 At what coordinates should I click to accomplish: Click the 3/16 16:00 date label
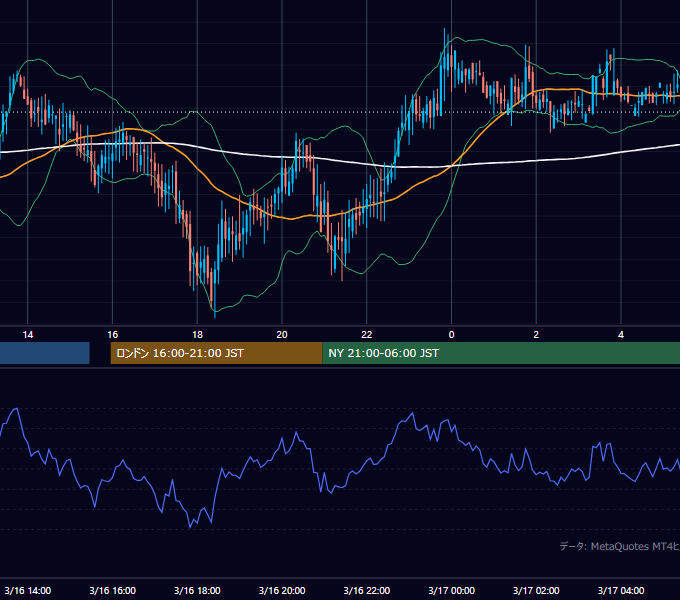pyautogui.click(x=112, y=590)
